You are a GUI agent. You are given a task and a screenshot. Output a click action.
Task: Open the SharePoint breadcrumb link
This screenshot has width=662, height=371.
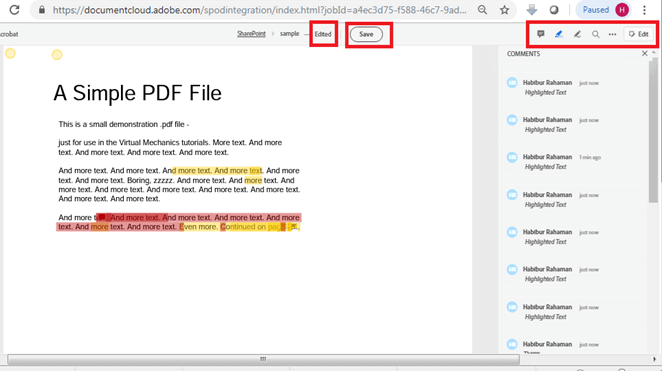pyautogui.click(x=251, y=34)
